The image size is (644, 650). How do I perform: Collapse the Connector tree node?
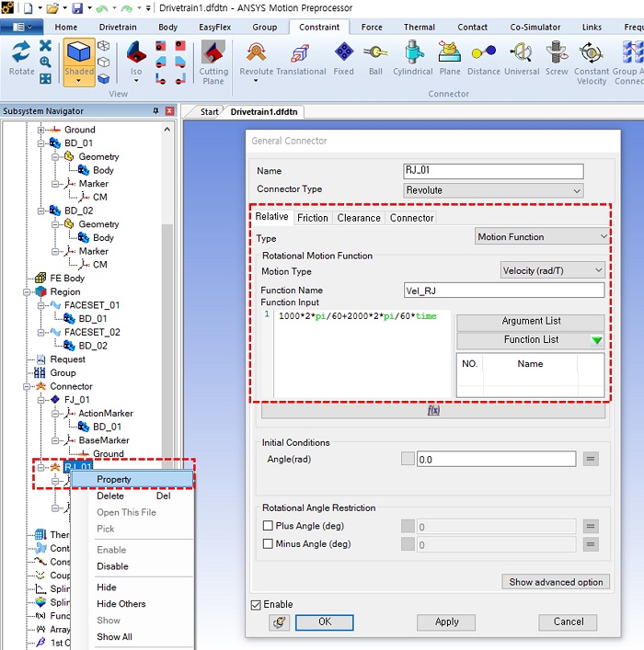(27, 386)
